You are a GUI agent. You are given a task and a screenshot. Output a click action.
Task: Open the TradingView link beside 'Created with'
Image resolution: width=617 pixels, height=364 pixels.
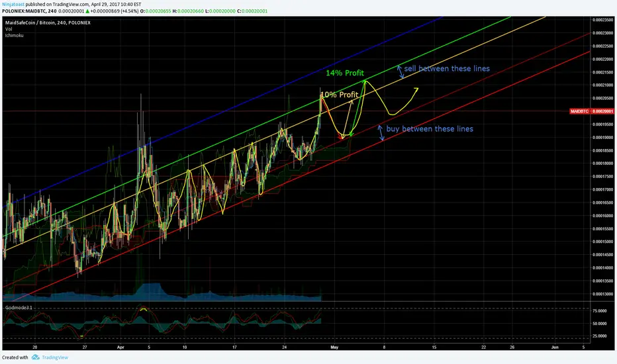tap(55, 357)
